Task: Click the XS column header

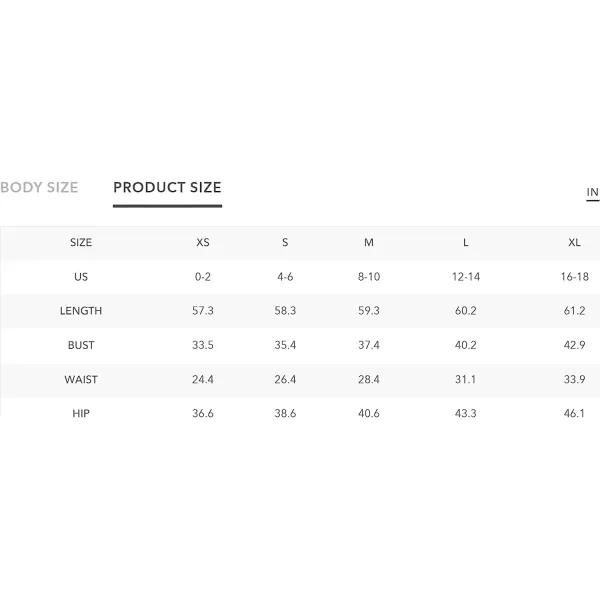Action: point(203,243)
